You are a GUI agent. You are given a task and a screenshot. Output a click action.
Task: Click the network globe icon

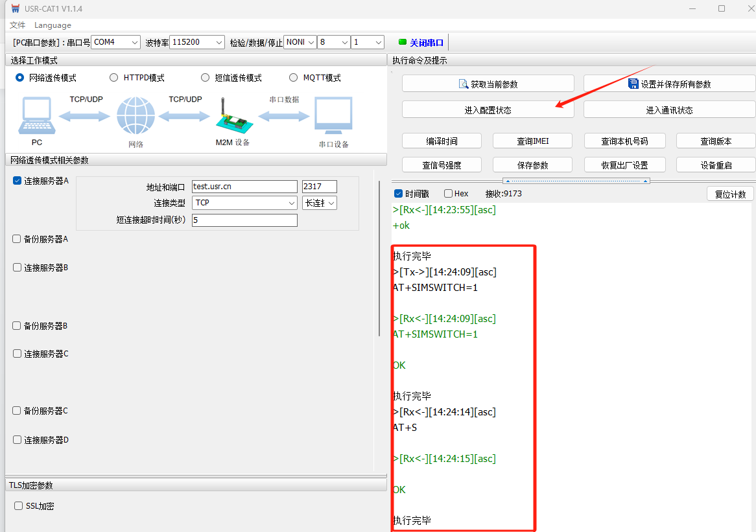(x=136, y=117)
